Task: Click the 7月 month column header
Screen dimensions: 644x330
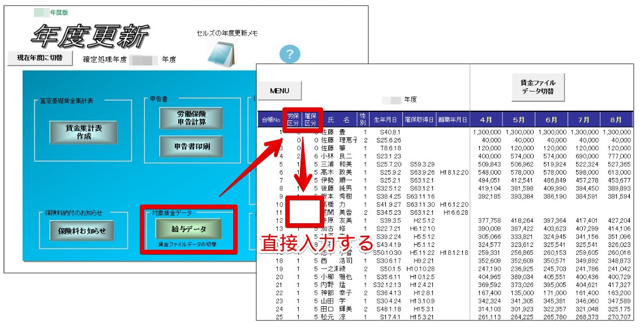Action: [x=583, y=120]
